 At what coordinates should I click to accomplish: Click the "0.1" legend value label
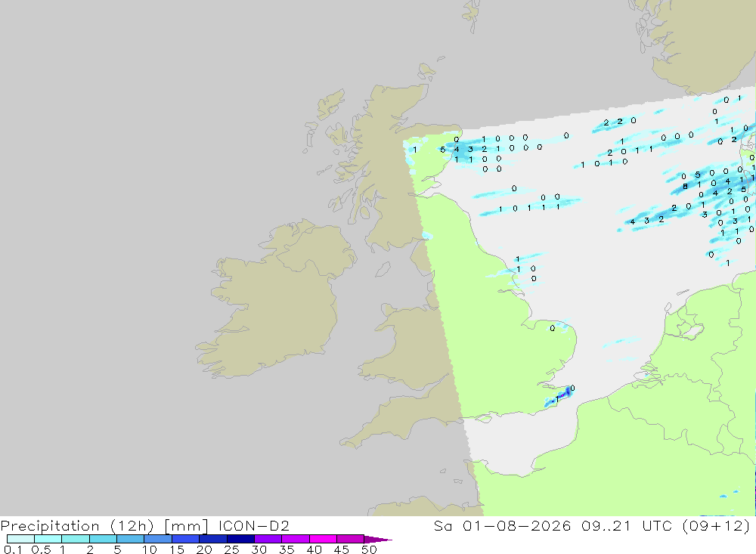(12, 549)
